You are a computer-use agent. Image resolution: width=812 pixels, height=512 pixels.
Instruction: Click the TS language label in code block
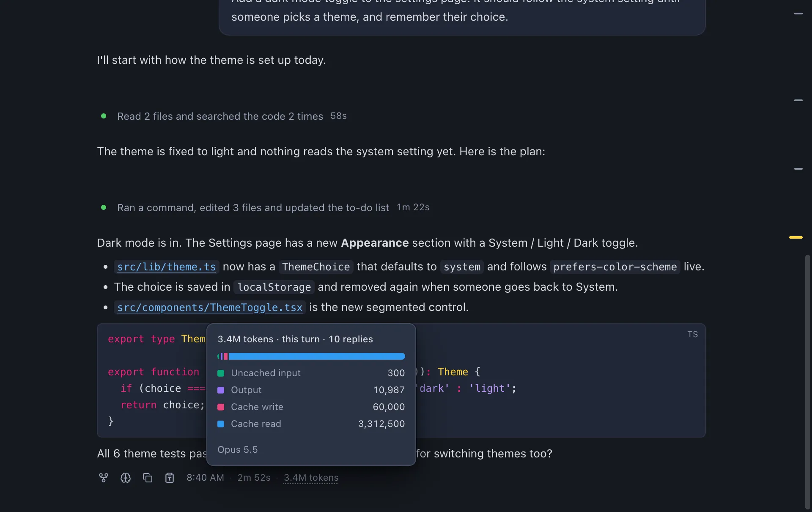click(x=693, y=335)
